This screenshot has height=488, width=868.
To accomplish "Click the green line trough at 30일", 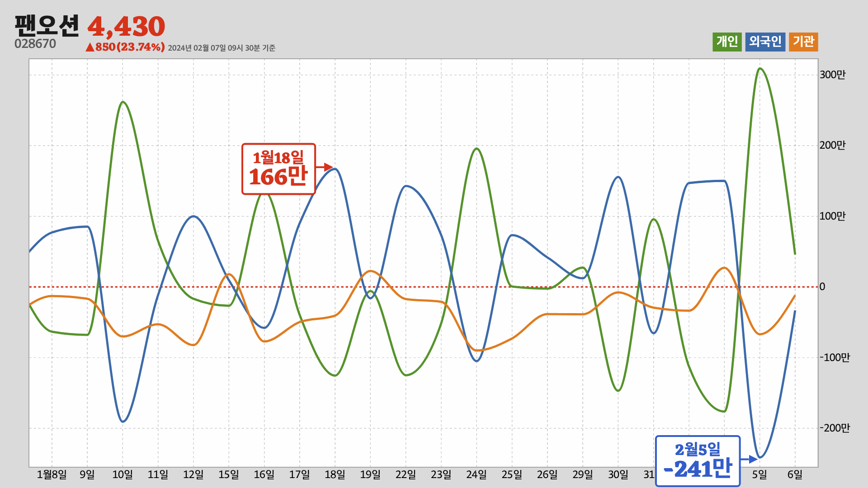I will point(618,390).
